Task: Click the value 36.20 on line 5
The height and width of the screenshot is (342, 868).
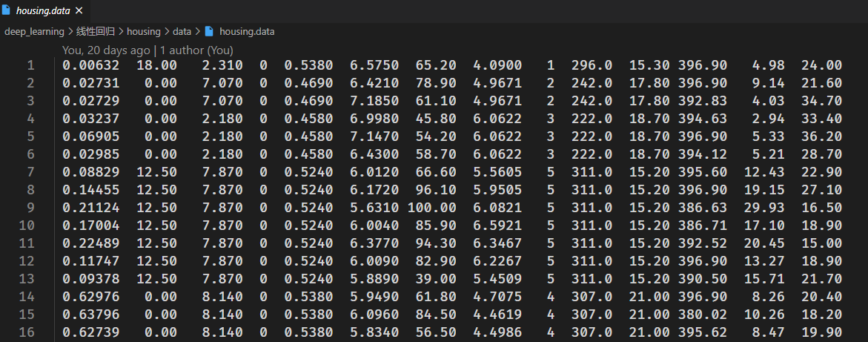Action: (821, 137)
